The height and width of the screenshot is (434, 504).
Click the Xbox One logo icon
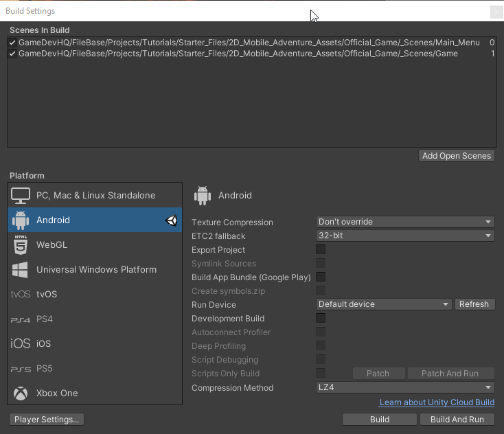point(21,393)
